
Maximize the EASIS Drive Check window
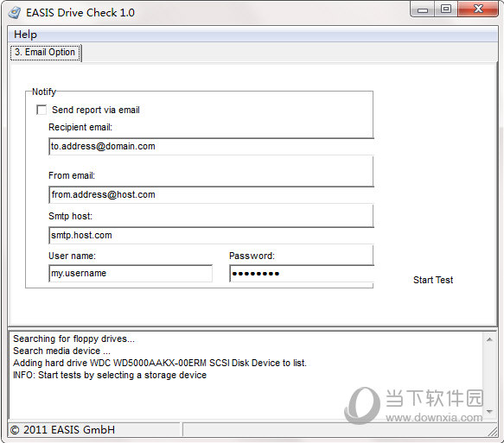pyautogui.click(x=446, y=9)
